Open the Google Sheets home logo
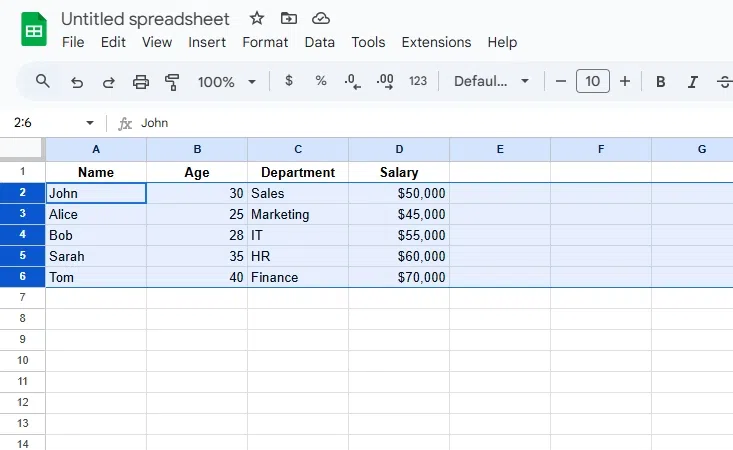This screenshot has height=450, width=733. point(34,30)
